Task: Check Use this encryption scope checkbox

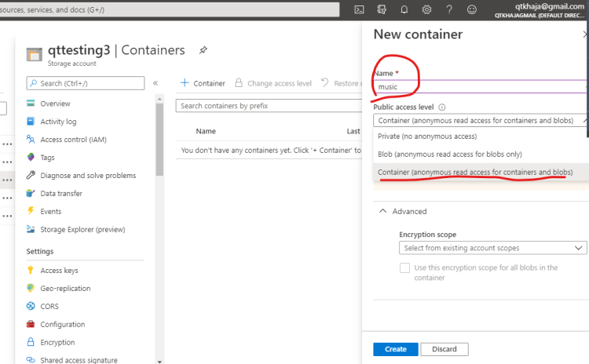Action: pos(405,268)
